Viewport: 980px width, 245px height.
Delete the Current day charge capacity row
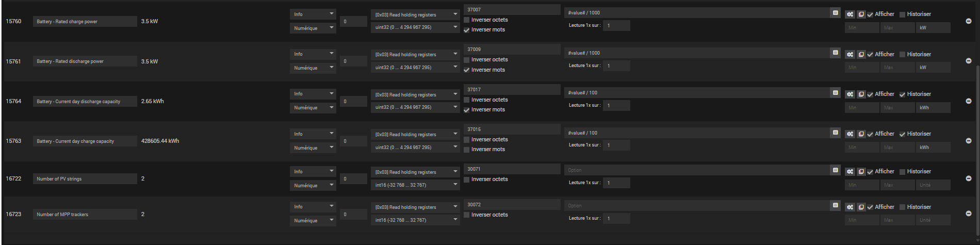(968, 141)
